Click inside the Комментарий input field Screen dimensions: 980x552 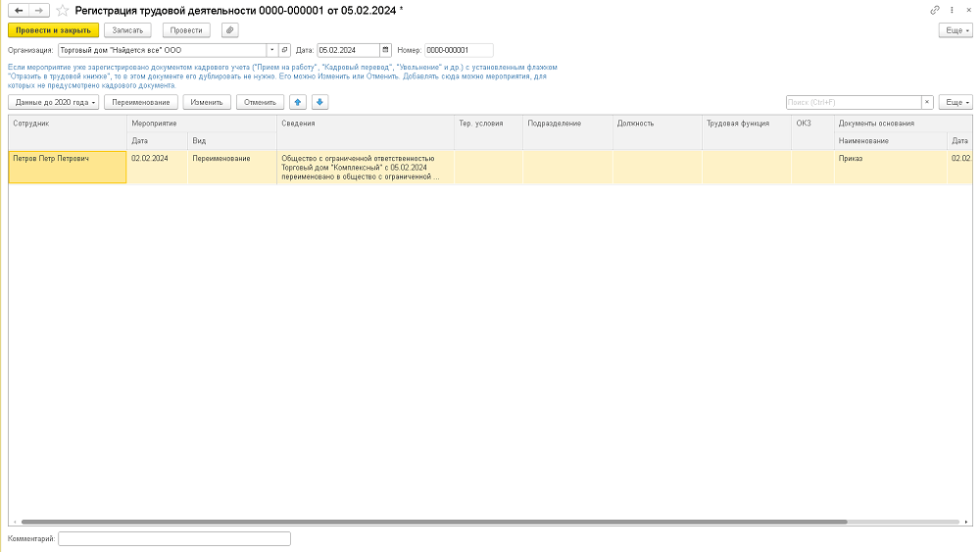pos(174,538)
